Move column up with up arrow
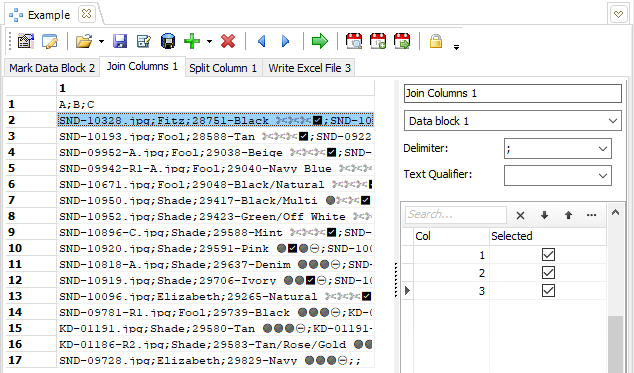Screen dimensions: 634x373 tap(568, 215)
